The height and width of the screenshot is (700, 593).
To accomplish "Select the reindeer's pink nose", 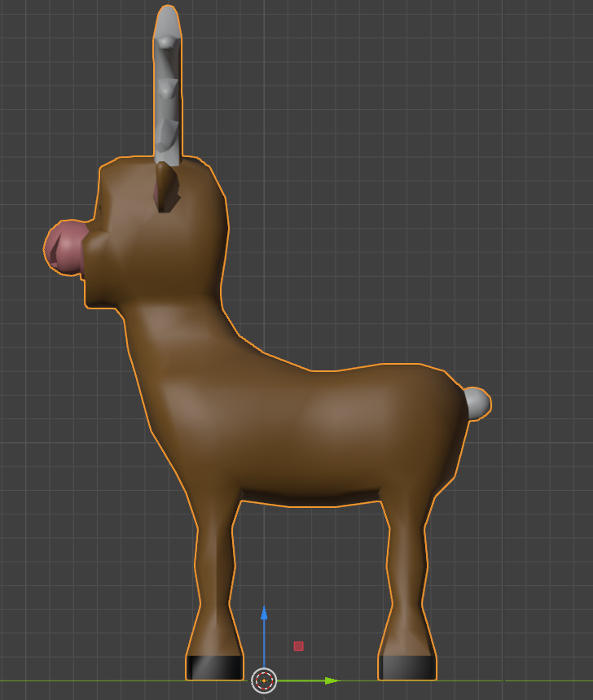I will click(x=66, y=247).
